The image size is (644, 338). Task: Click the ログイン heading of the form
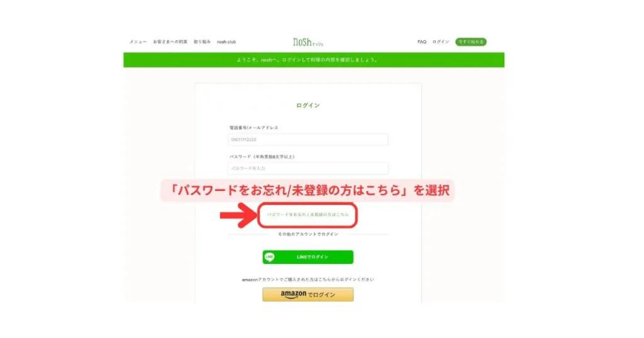(x=308, y=106)
